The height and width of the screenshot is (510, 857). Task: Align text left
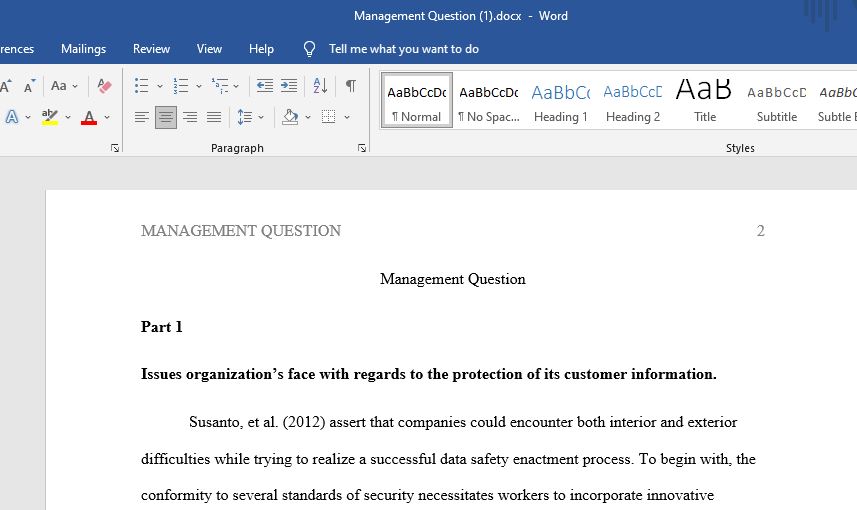pyautogui.click(x=142, y=117)
